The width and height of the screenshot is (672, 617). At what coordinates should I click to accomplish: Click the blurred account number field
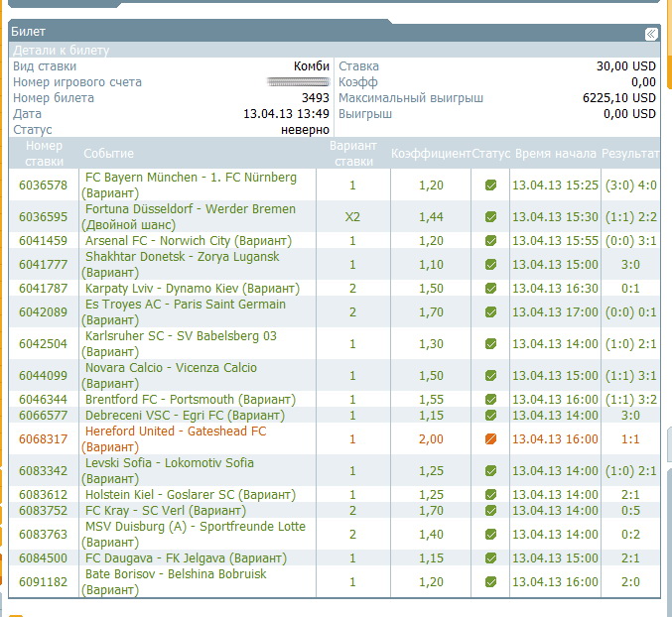point(299,81)
